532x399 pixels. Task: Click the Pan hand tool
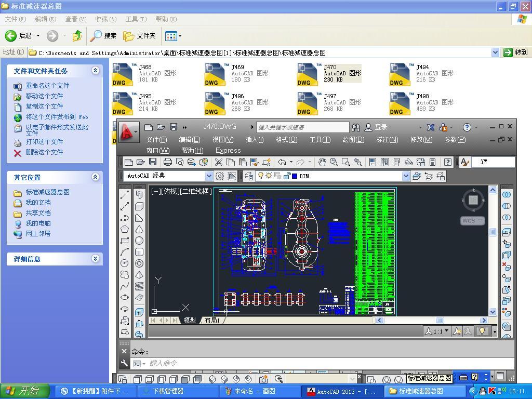[x=322, y=162]
